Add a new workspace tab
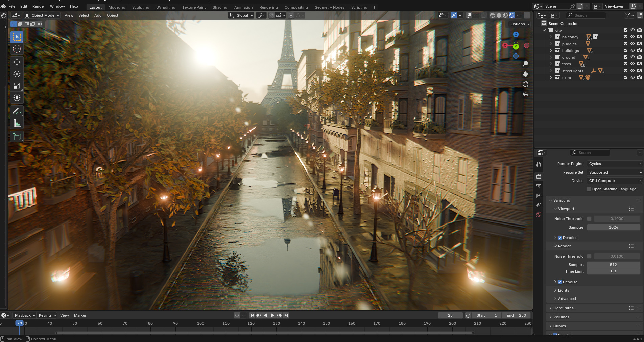 (x=374, y=7)
